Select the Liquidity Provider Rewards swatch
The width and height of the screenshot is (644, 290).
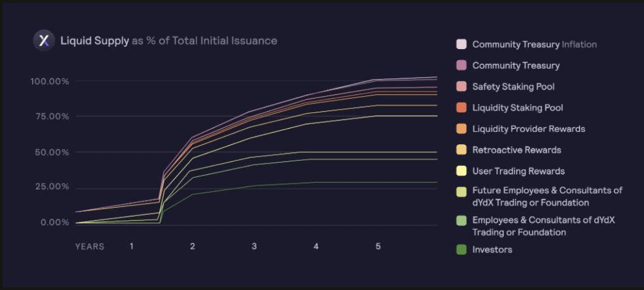click(x=461, y=129)
